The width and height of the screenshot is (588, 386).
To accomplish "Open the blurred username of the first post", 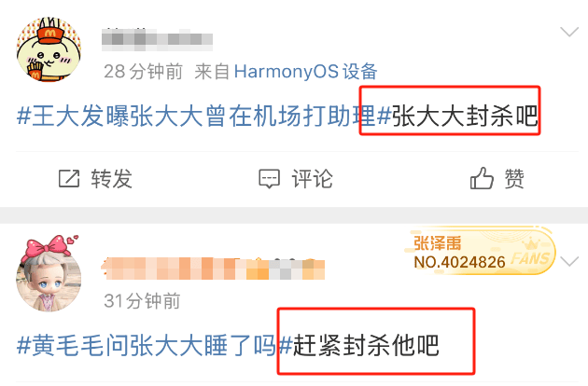I will coord(157,39).
